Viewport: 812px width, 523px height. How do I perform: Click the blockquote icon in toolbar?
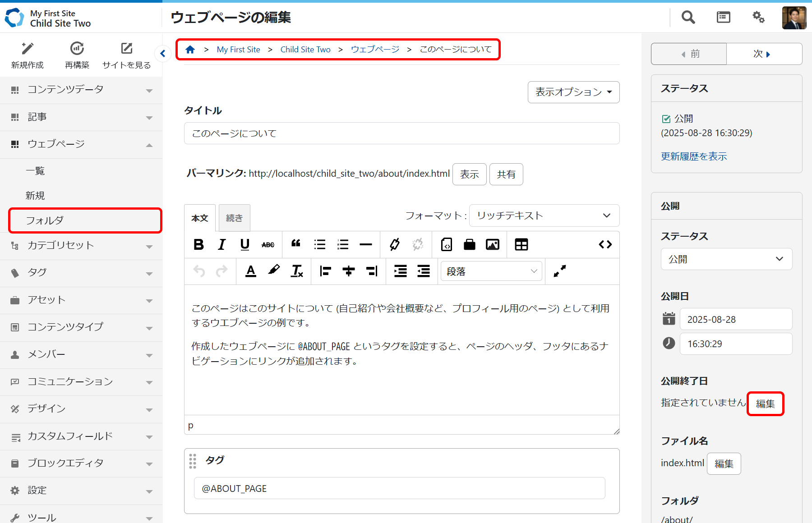296,244
